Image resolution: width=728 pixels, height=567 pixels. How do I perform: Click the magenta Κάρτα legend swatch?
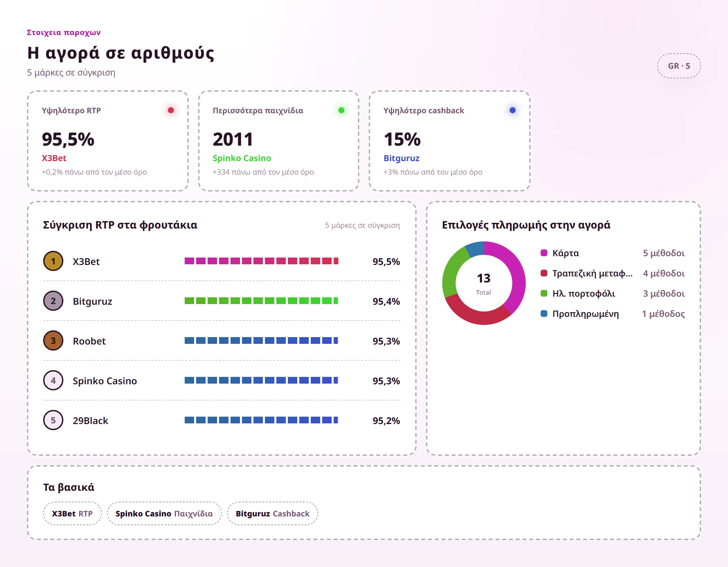pyautogui.click(x=544, y=253)
